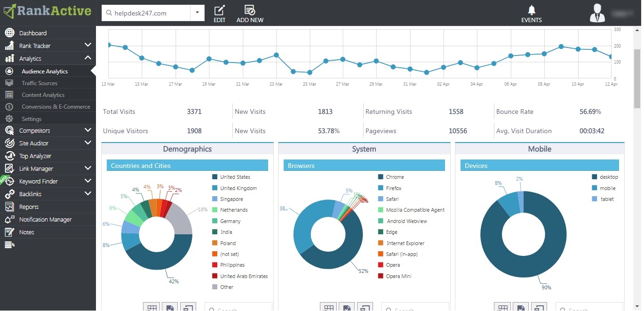Click the Total Visits value 3371
Screen dimensions: 644x311
(194, 112)
